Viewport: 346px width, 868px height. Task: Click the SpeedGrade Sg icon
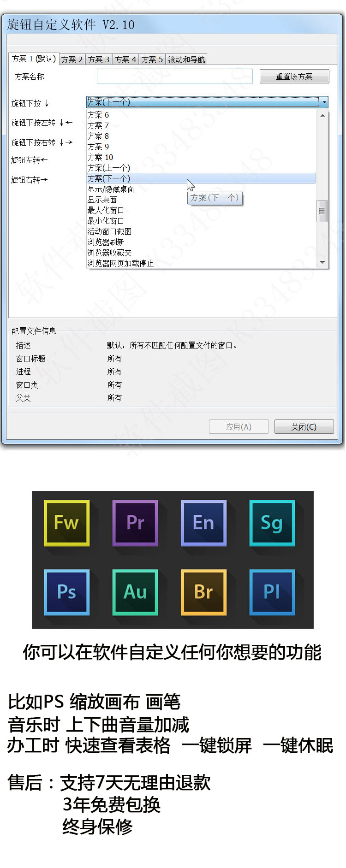tap(272, 523)
